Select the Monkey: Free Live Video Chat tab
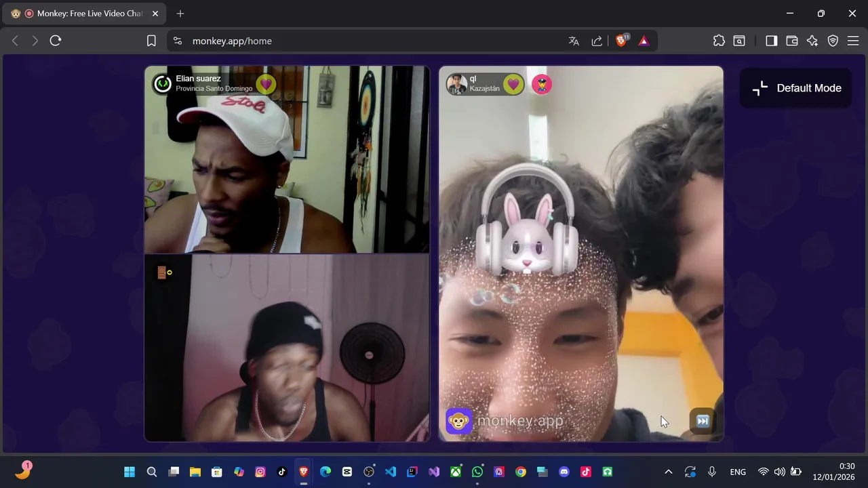Screen dimensions: 868x488 coord(85,14)
